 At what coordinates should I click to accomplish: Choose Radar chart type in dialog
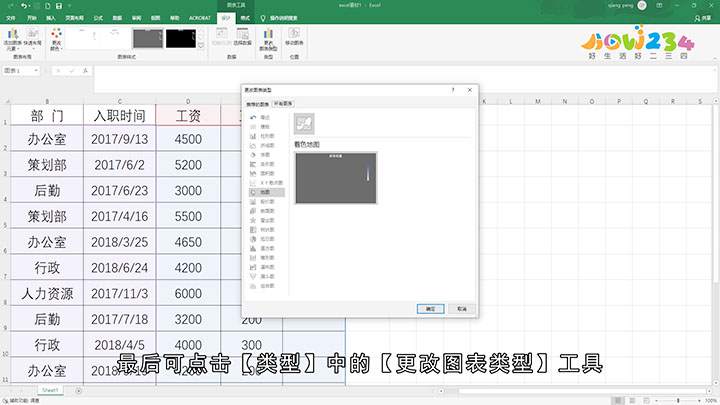(266, 220)
